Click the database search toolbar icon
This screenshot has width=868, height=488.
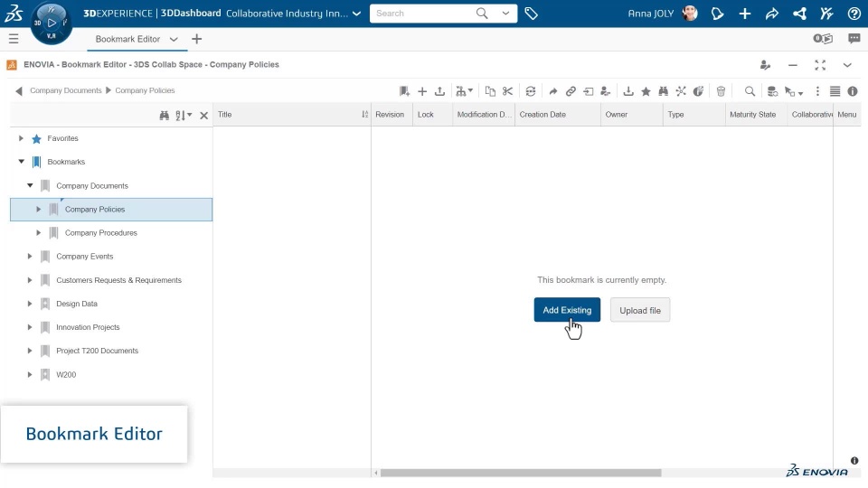click(x=772, y=91)
